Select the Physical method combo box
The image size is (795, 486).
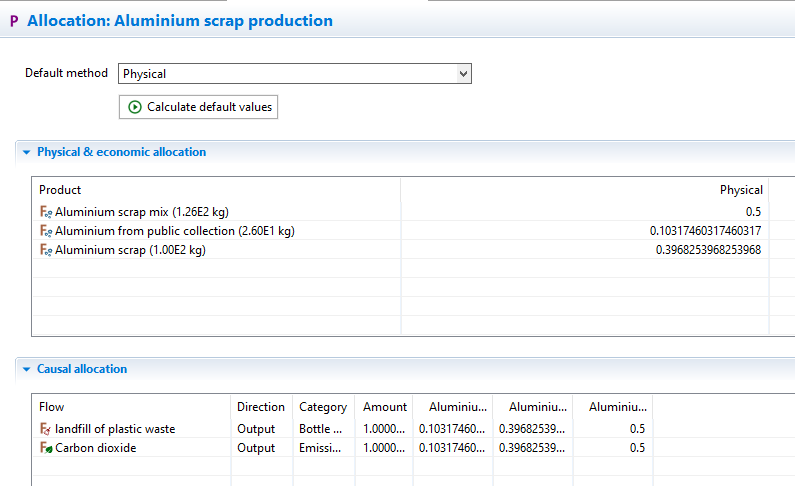295,74
